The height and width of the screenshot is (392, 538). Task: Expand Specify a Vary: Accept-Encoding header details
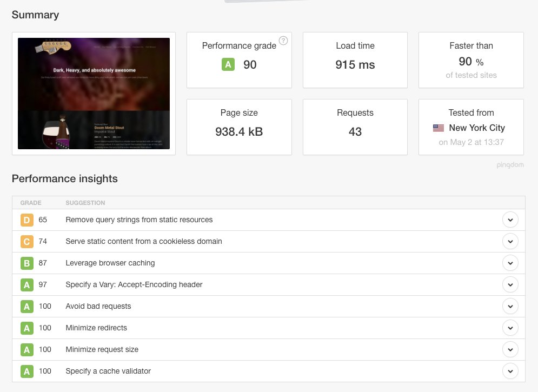(510, 285)
